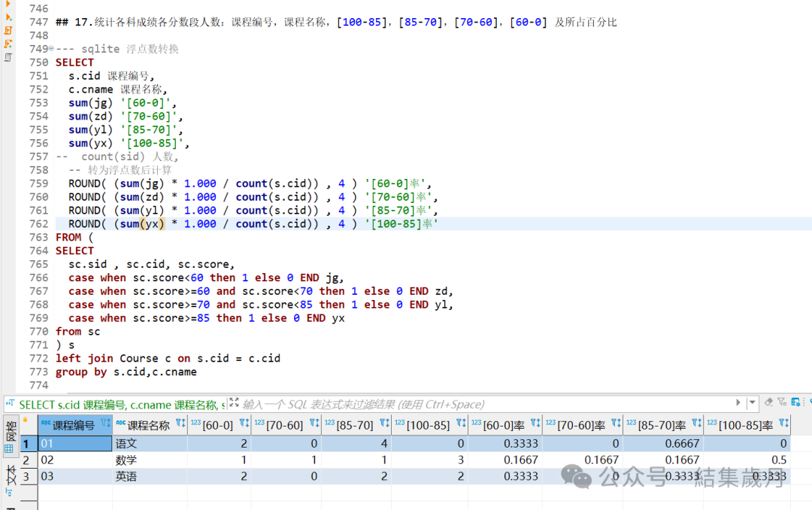Collapse the code fold at line 749
The height and width of the screenshot is (510, 812).
pyautogui.click(x=51, y=49)
